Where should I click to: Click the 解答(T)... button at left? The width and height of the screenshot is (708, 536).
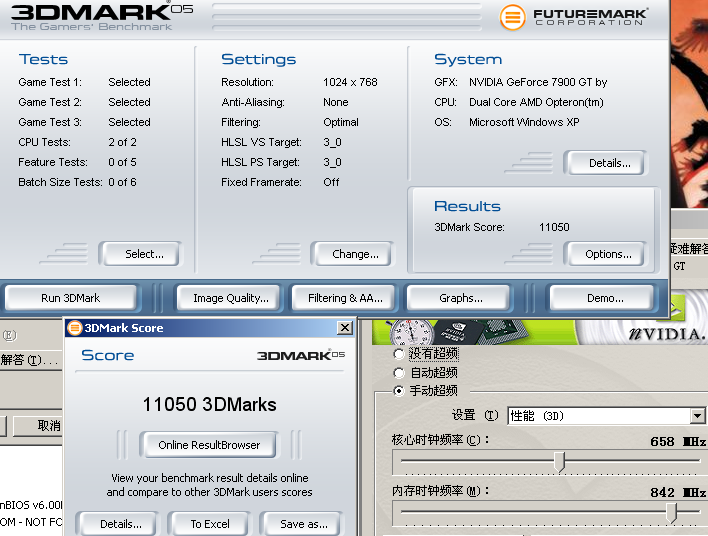[x=29, y=360]
